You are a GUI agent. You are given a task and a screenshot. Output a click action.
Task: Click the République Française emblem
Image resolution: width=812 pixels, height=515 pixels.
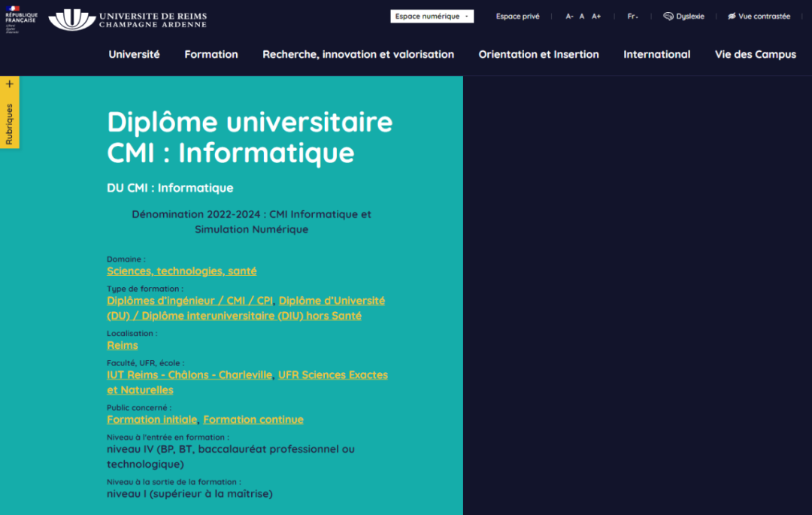pos(21,19)
